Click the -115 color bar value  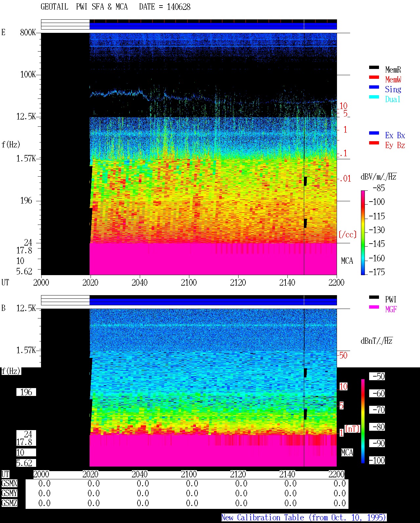coord(377,216)
